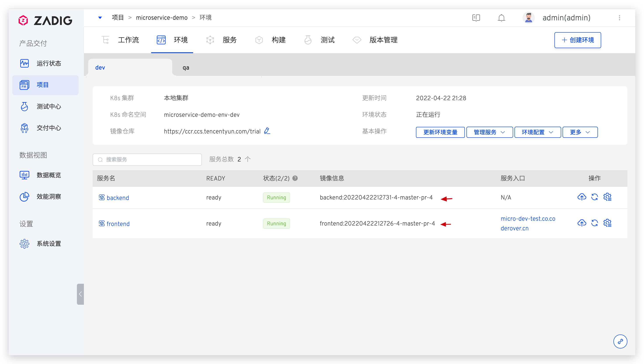Screen dimensions: 644x364
Task: Expand the 环境配置 dropdown
Action: 537,132
